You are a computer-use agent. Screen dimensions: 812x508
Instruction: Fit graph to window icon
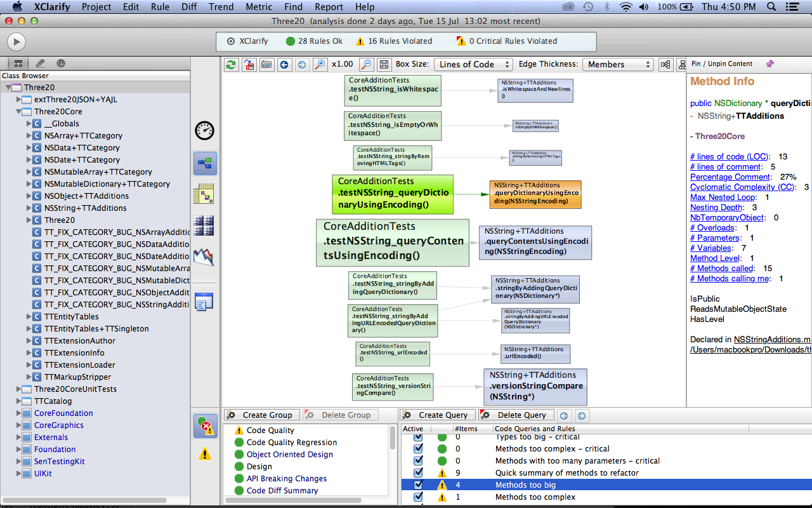(384, 65)
